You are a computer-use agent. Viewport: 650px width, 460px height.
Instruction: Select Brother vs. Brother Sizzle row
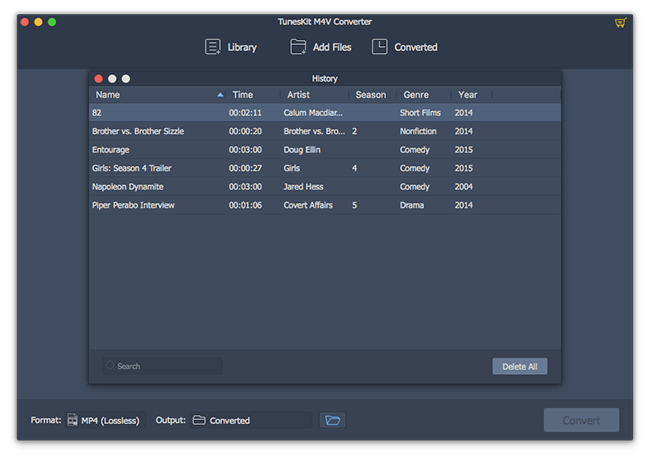click(x=325, y=131)
